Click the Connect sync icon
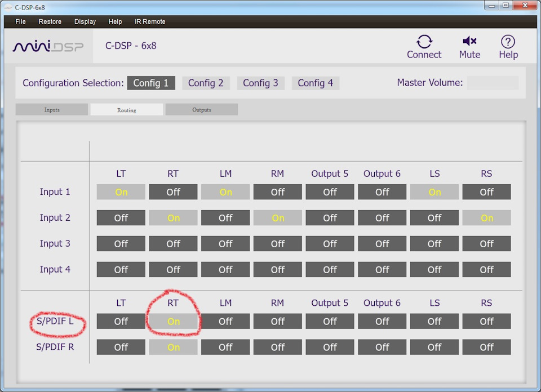The height and width of the screenshot is (392, 541). click(x=424, y=41)
